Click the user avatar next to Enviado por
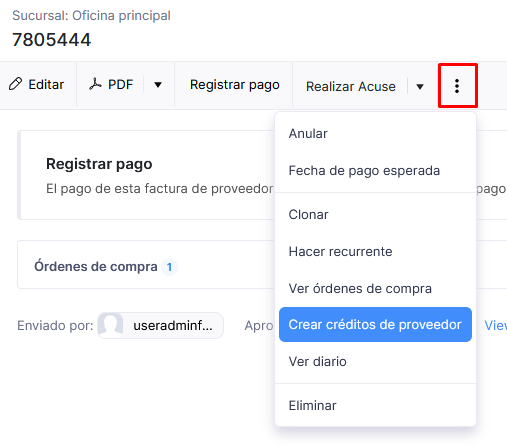Screen dimensions: 507x447 111,325
